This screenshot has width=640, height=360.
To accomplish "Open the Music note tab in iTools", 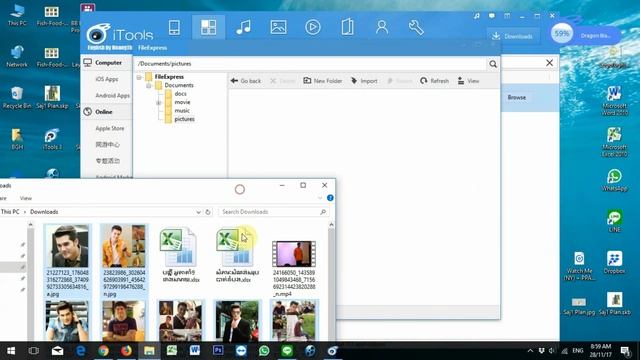I will tap(243, 27).
